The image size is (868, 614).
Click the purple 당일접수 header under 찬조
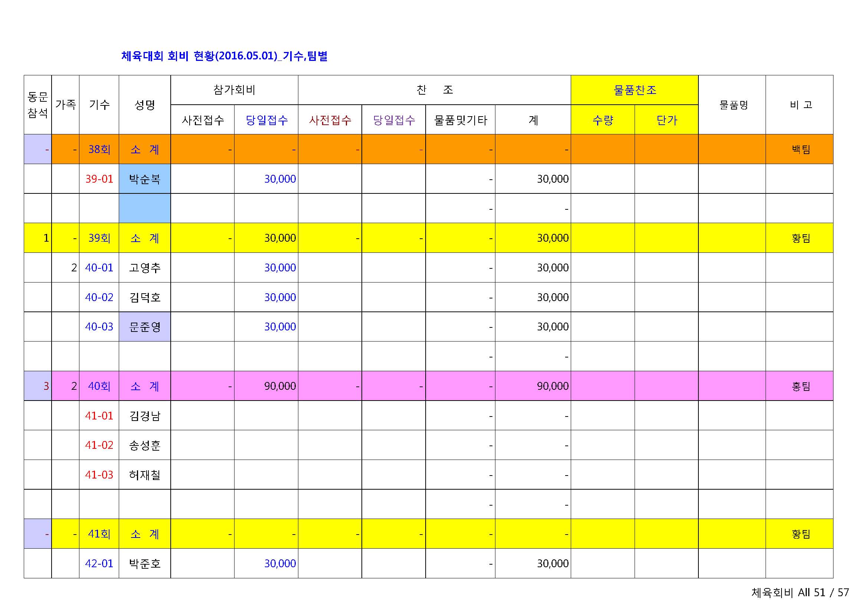[393, 120]
